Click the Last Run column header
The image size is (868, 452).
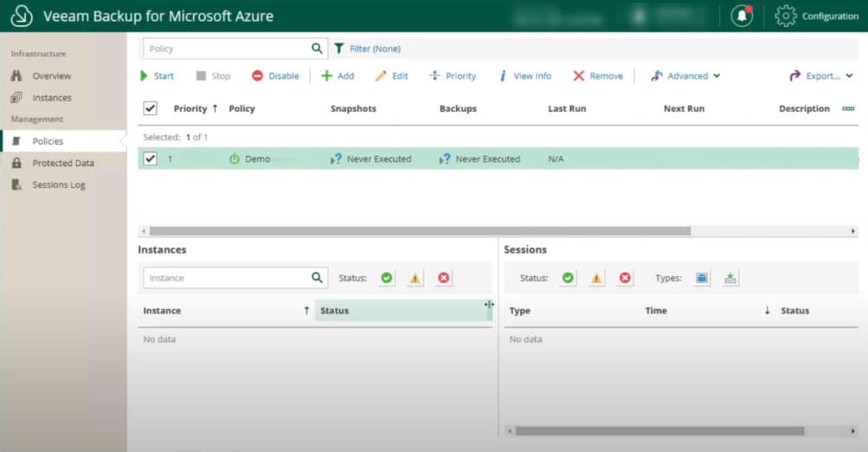tap(567, 108)
